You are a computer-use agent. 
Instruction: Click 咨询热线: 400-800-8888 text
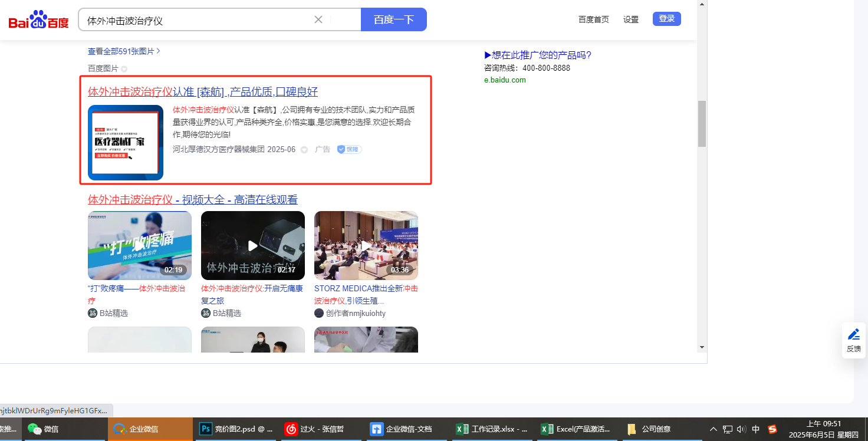tap(527, 68)
